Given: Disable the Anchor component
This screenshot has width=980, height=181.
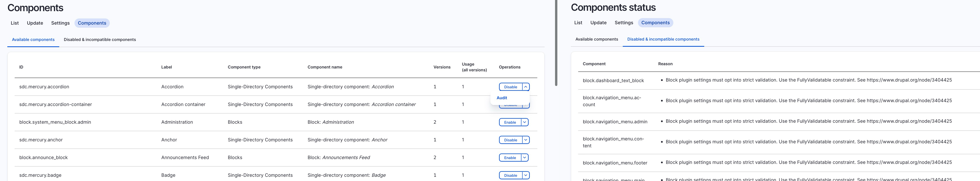Looking at the screenshot, I should [x=510, y=140].
